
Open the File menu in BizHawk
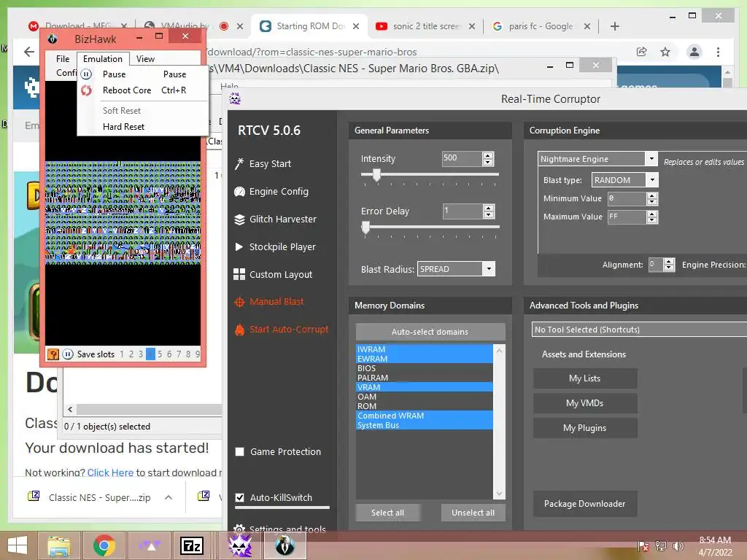[x=63, y=58]
